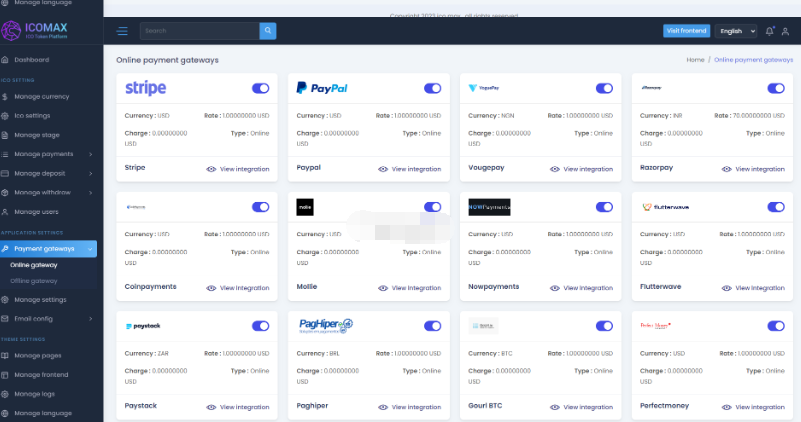Image resolution: width=801 pixels, height=422 pixels.
Task: Click the Visit frontend button
Action: [687, 31]
